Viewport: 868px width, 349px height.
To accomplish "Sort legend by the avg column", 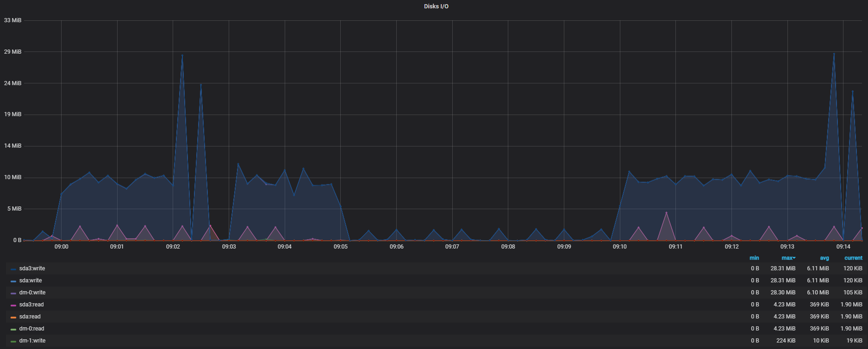I will point(824,258).
